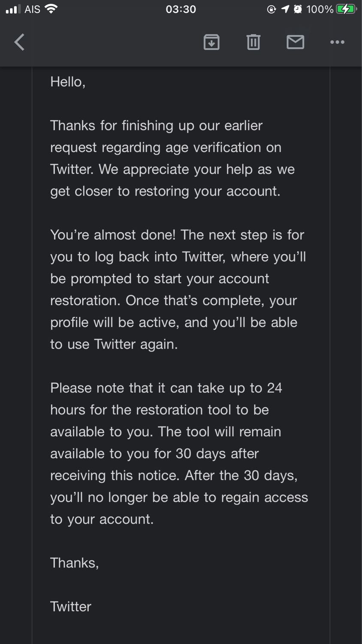This screenshot has width=362, height=644.
Task: Archive this email
Action: (211, 42)
